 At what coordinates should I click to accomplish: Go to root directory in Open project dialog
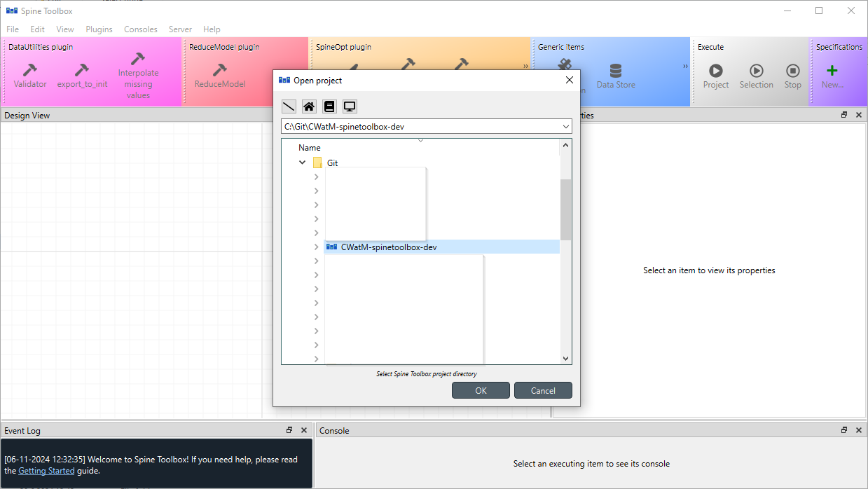[289, 106]
